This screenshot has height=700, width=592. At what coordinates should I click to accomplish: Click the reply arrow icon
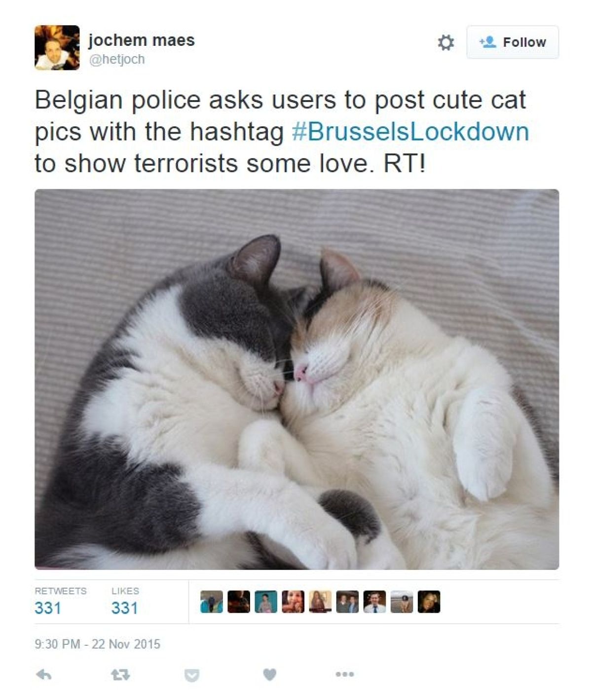click(x=44, y=674)
